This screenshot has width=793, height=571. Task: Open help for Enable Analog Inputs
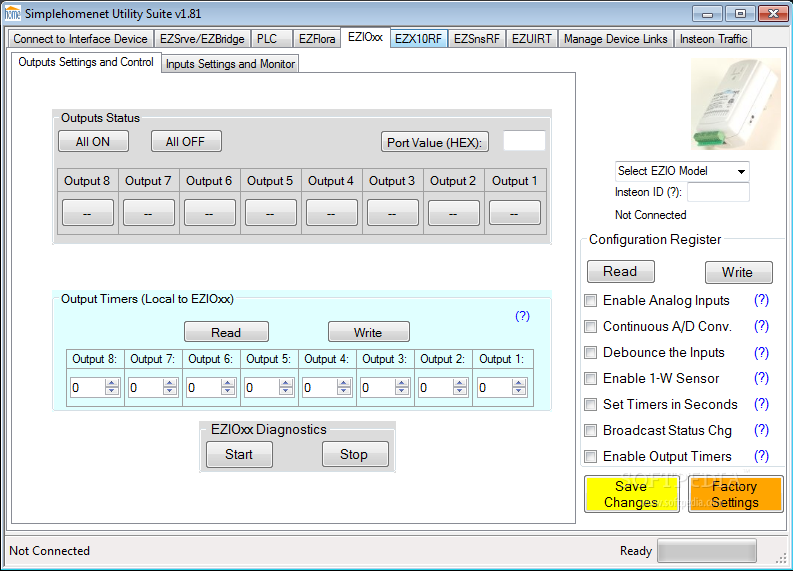(x=761, y=300)
